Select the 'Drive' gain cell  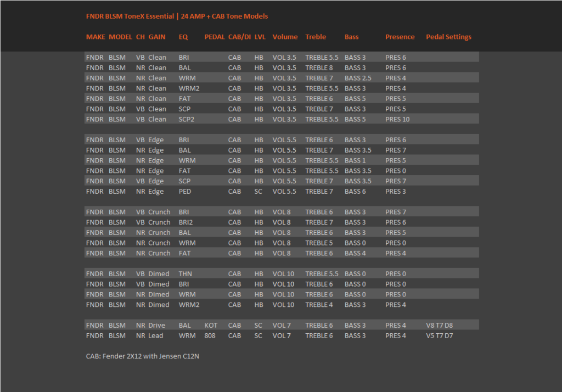tap(156, 326)
